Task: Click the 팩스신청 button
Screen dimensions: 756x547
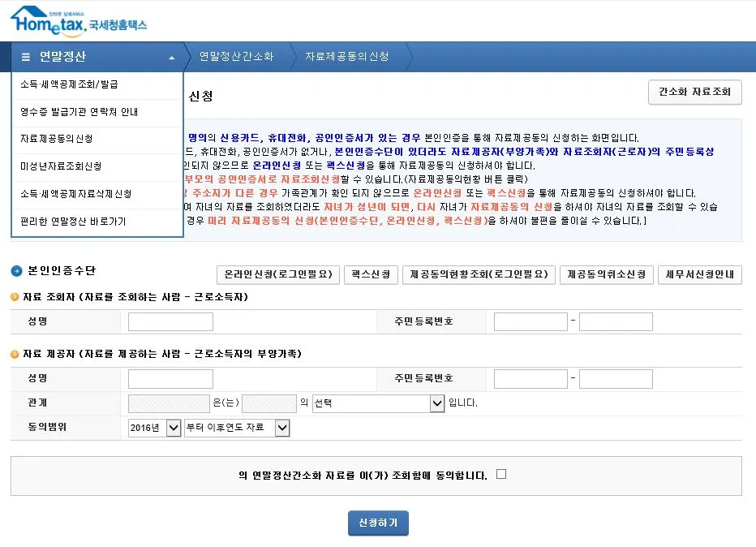Action: pyautogui.click(x=372, y=274)
